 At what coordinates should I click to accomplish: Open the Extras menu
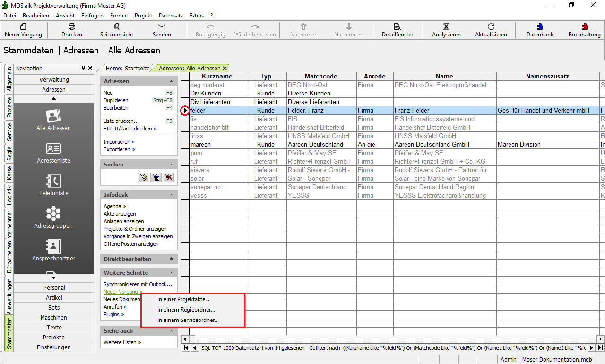196,16
